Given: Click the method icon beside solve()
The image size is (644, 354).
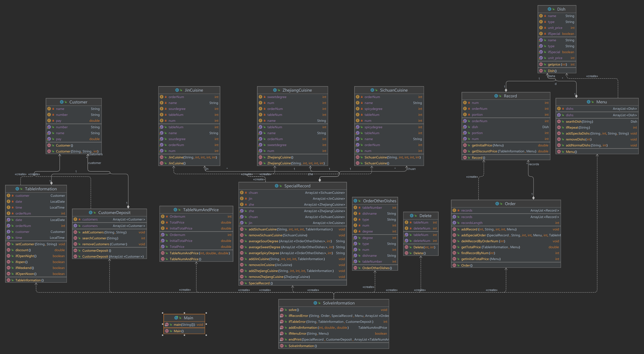Looking at the screenshot, I should [282, 310].
